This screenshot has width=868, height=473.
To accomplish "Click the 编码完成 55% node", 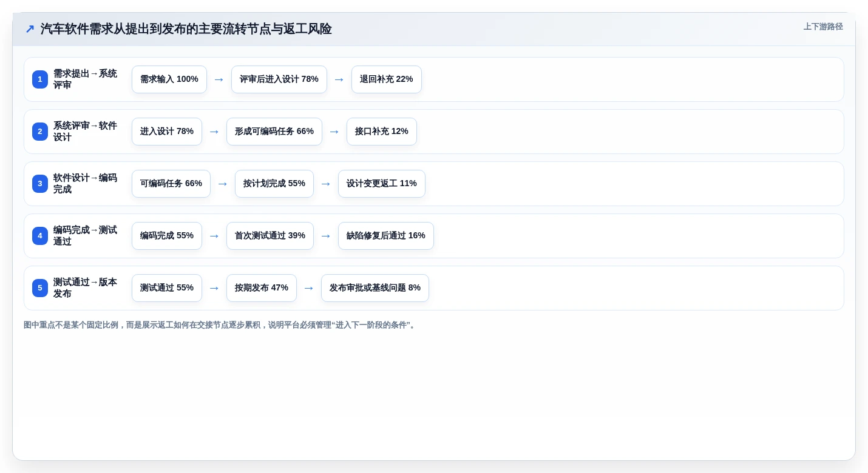I will coord(167,236).
